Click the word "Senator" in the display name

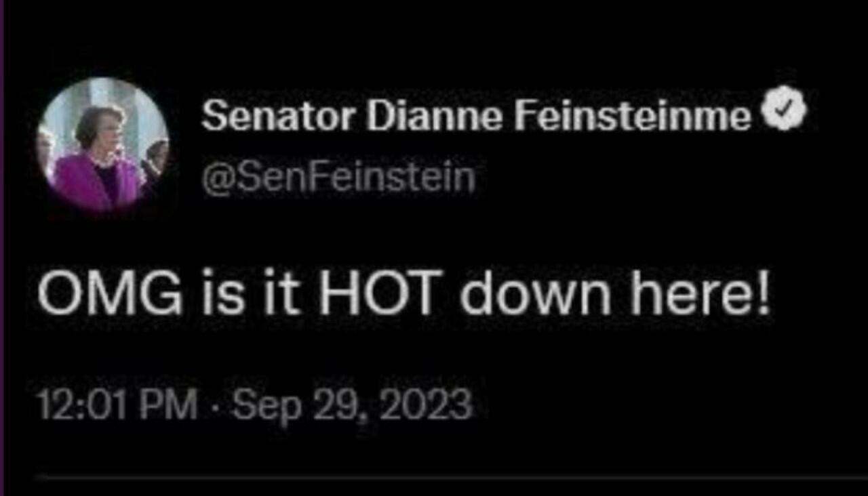277,117
